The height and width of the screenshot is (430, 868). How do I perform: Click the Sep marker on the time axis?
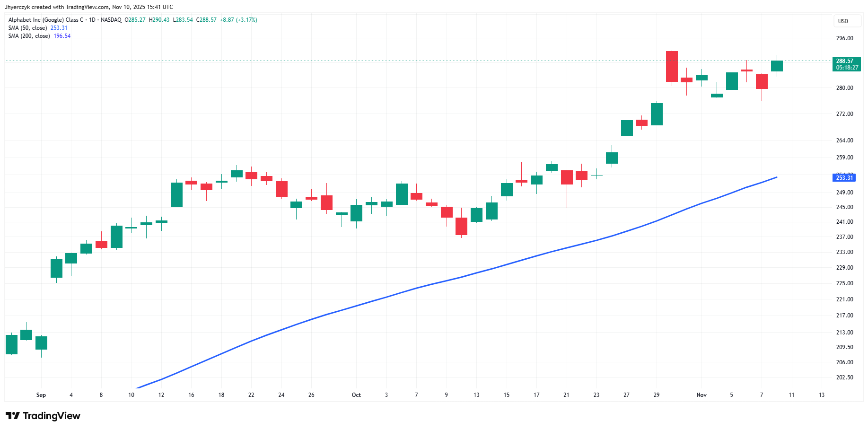[41, 395]
